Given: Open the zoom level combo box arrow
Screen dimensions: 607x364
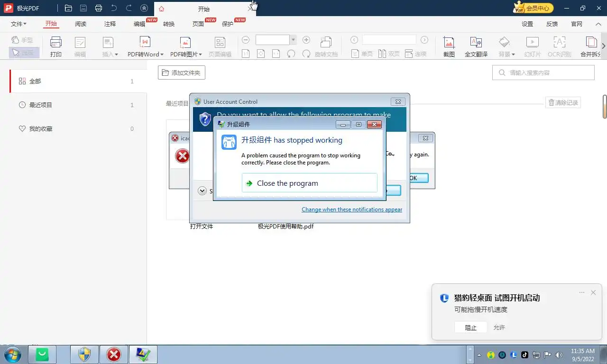Looking at the screenshot, I should [x=293, y=40].
